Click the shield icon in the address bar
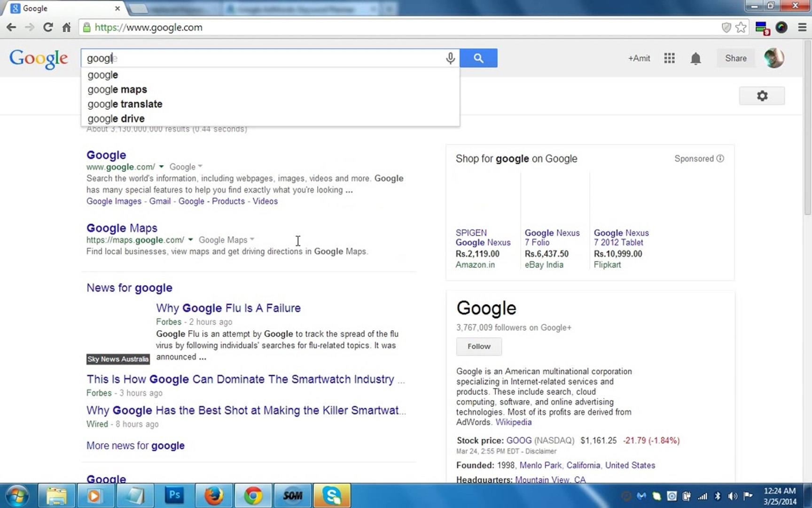The width and height of the screenshot is (812, 508). pos(726,27)
